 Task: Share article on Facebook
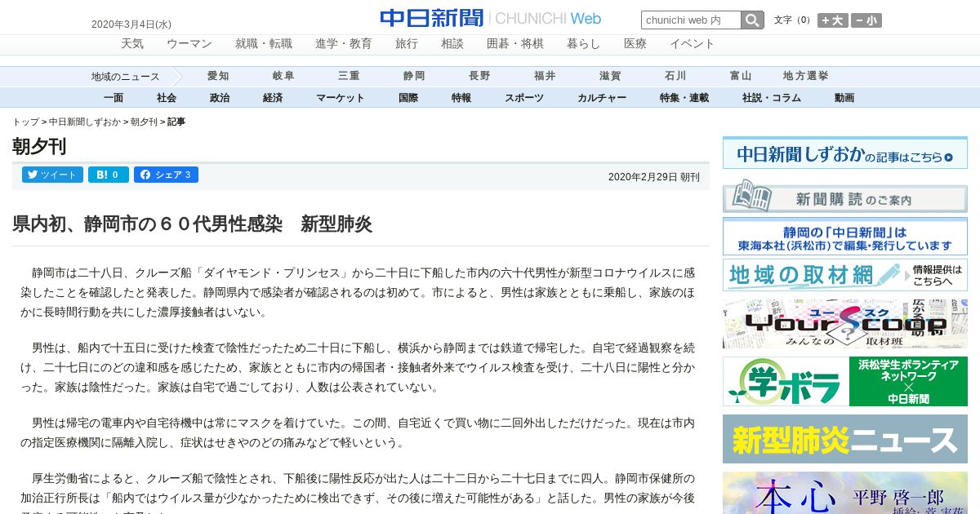pyautogui.click(x=166, y=175)
